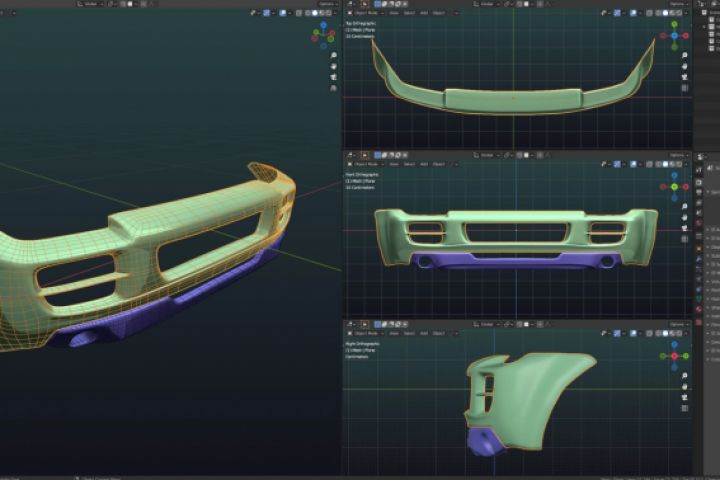
Task: Switch Front viewport to material preview shading
Action: (x=673, y=164)
